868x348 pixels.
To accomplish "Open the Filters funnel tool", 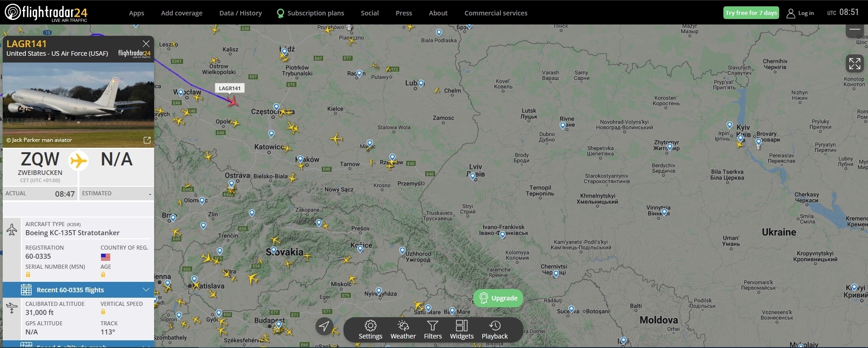I will coord(433,330).
